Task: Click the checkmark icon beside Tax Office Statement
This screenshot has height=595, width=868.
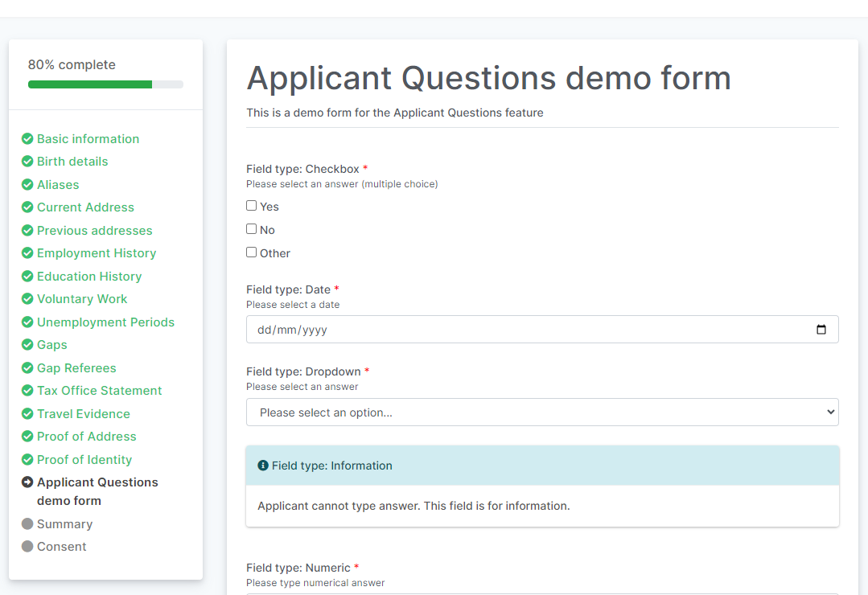Action: tap(27, 391)
